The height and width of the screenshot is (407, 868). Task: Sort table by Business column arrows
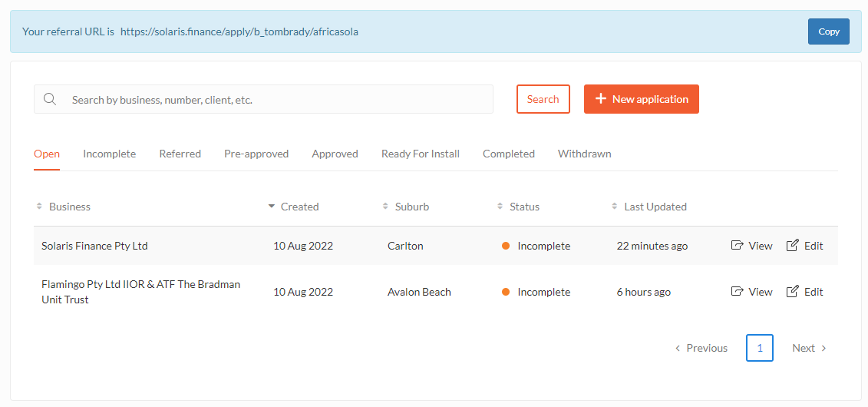click(39, 207)
